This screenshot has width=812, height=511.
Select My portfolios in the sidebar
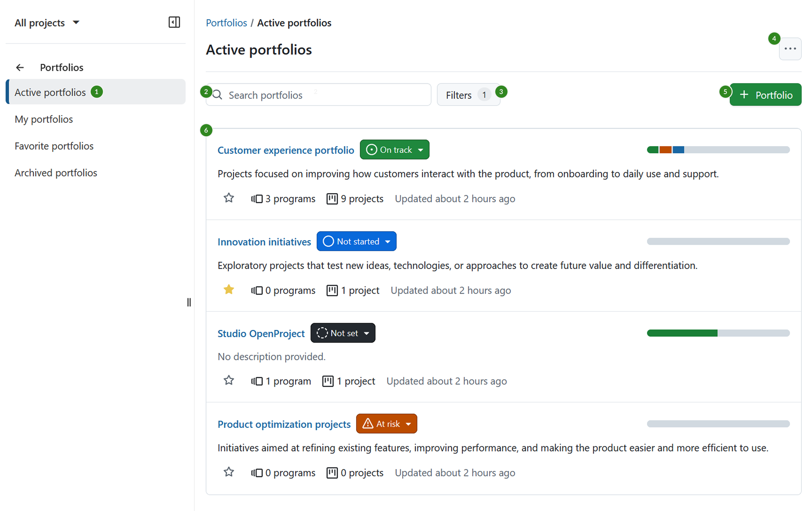43,119
